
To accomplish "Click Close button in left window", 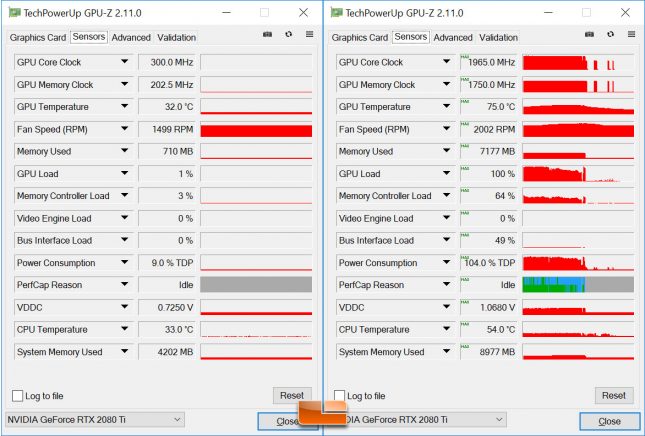I will [x=288, y=422].
